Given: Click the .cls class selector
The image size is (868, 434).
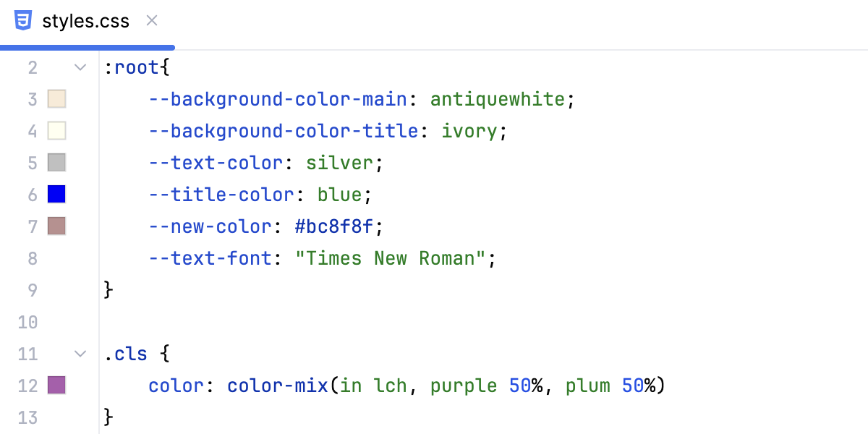Looking at the screenshot, I should 127,354.
